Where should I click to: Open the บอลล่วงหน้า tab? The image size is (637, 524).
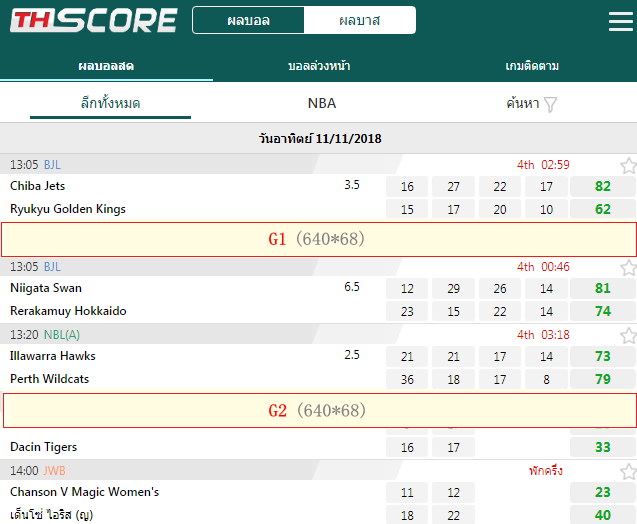click(x=319, y=66)
